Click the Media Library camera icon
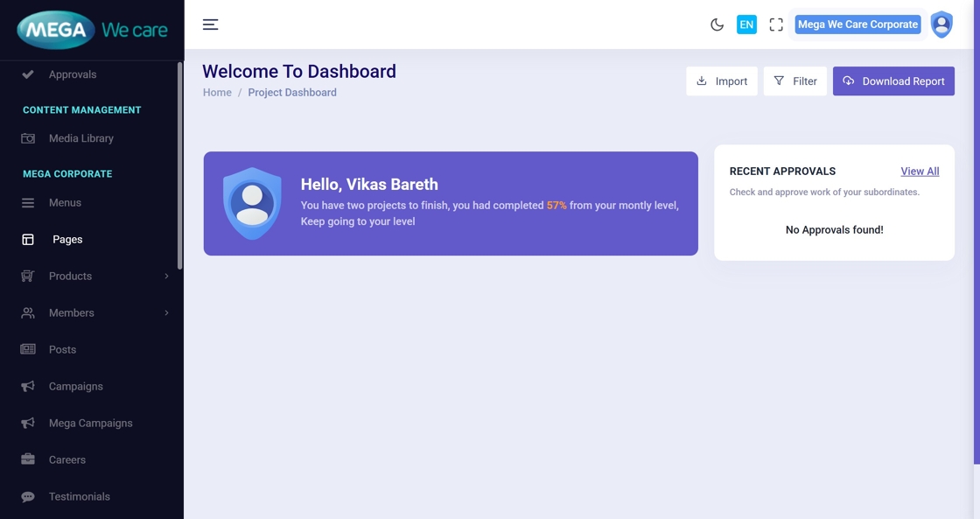This screenshot has width=980, height=519. [28, 138]
